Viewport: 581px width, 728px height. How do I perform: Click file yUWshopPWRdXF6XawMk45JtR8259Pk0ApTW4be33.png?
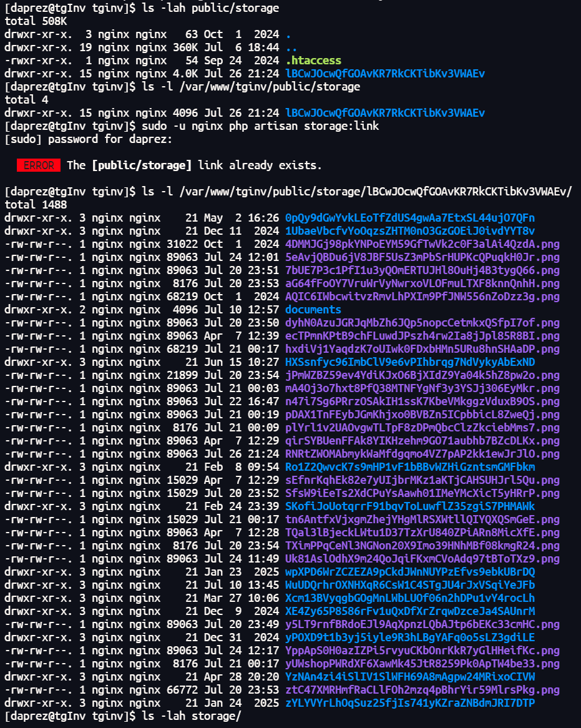(422, 664)
